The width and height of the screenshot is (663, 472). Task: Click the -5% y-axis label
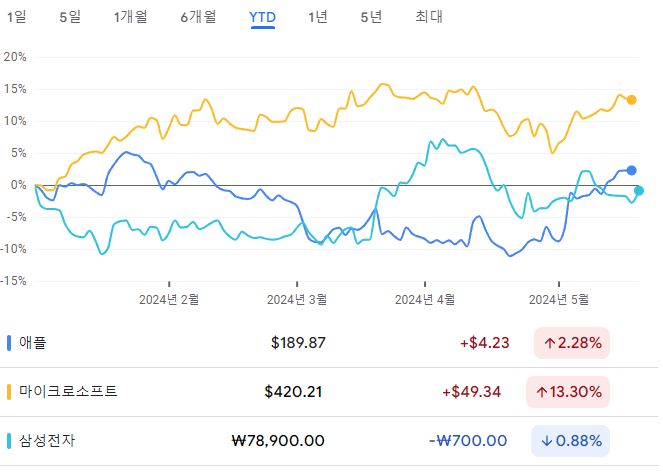pos(16,217)
